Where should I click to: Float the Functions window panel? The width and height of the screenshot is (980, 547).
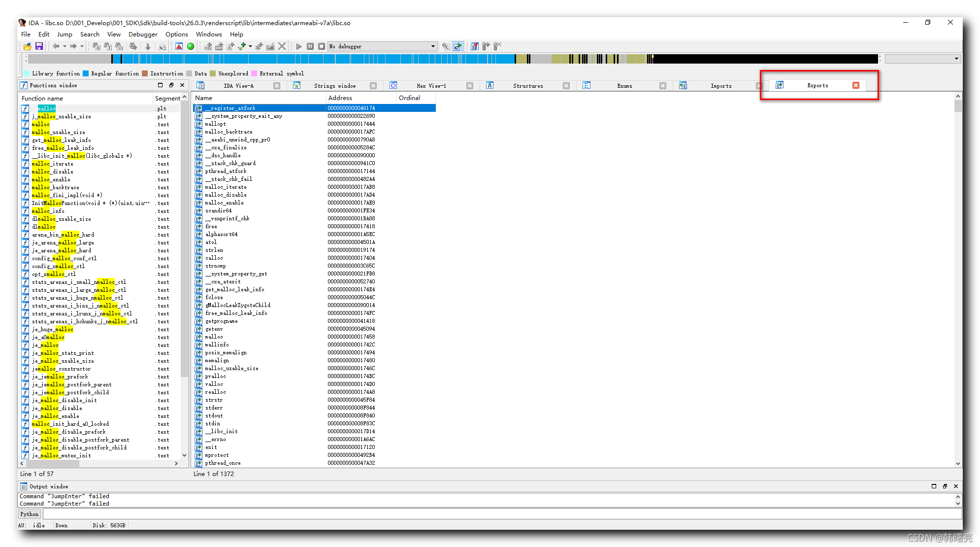pos(171,85)
